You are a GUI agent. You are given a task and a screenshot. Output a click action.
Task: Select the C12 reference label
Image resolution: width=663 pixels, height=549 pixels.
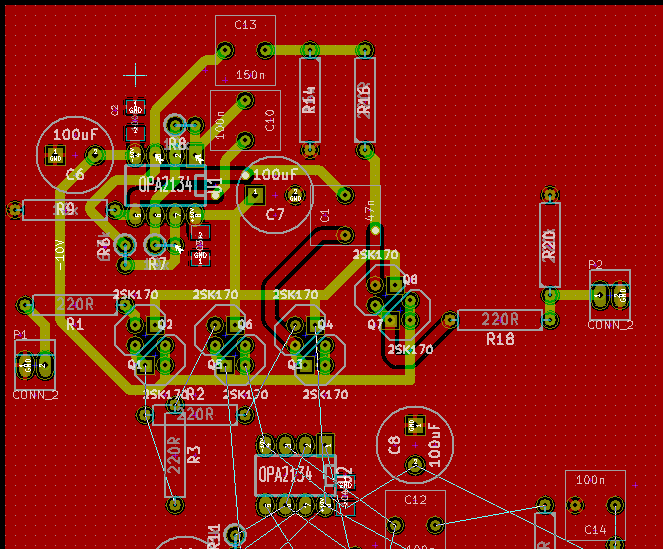click(x=415, y=500)
